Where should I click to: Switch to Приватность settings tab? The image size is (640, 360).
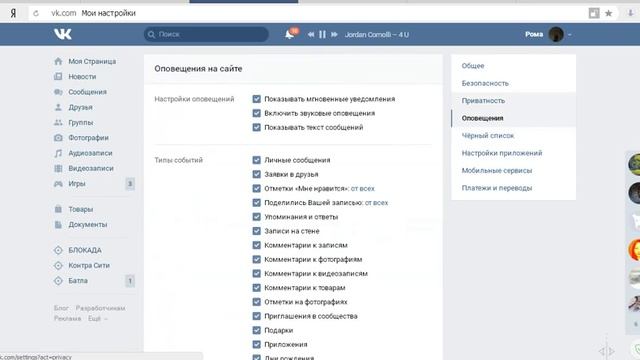pyautogui.click(x=513, y=100)
